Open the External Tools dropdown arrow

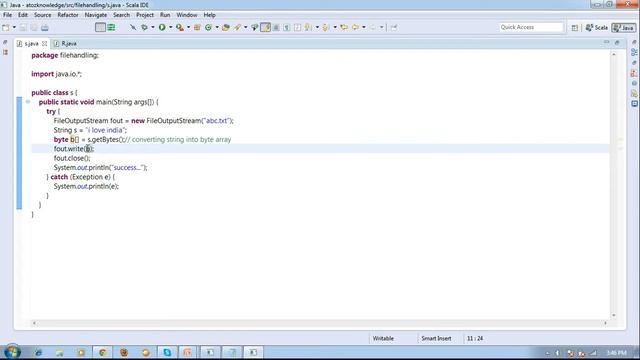pos(188,27)
